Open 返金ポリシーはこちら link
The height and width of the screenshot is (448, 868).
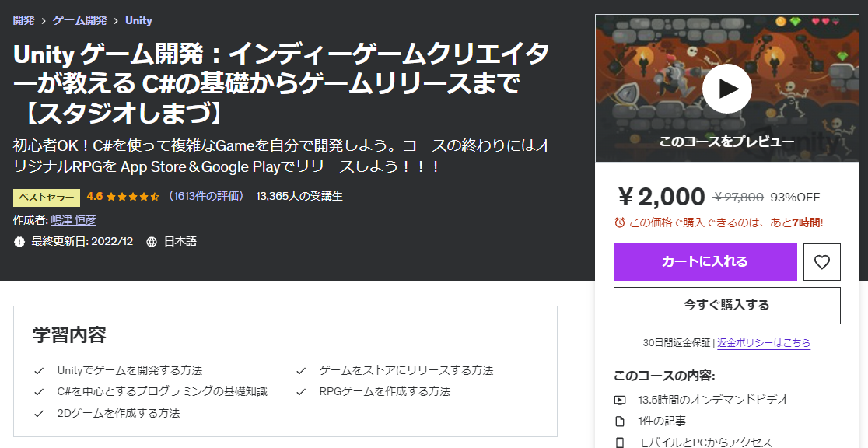762,343
